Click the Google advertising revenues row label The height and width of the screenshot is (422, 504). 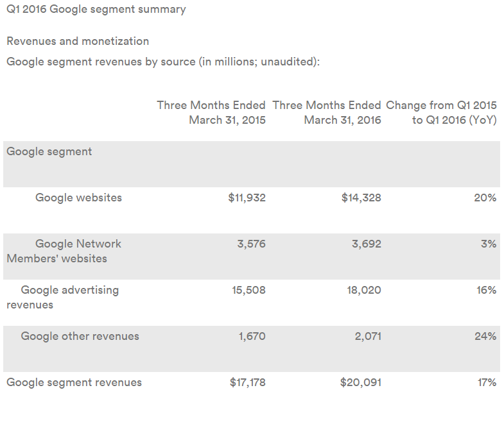[64, 298]
